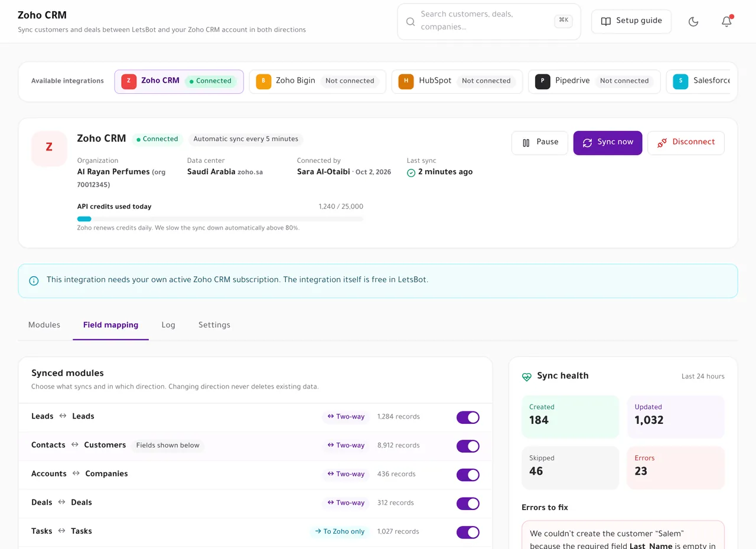Change Deals sync direction Two-way
Viewport: 756px width, 549px height.
(x=346, y=503)
